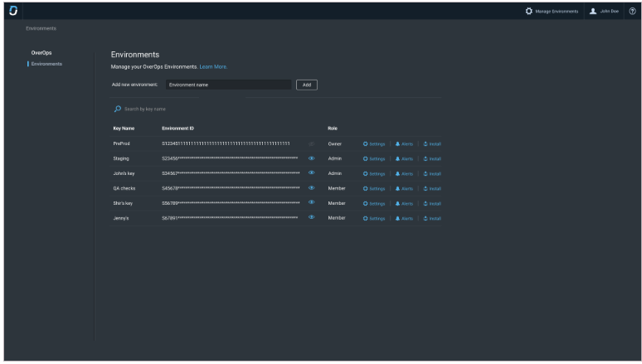Click Install for Staging
Screen dimensions: 642x364
(x=432, y=159)
